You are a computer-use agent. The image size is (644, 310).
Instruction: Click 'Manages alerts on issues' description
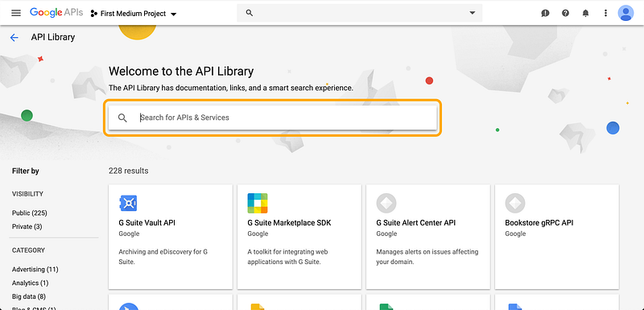click(427, 257)
